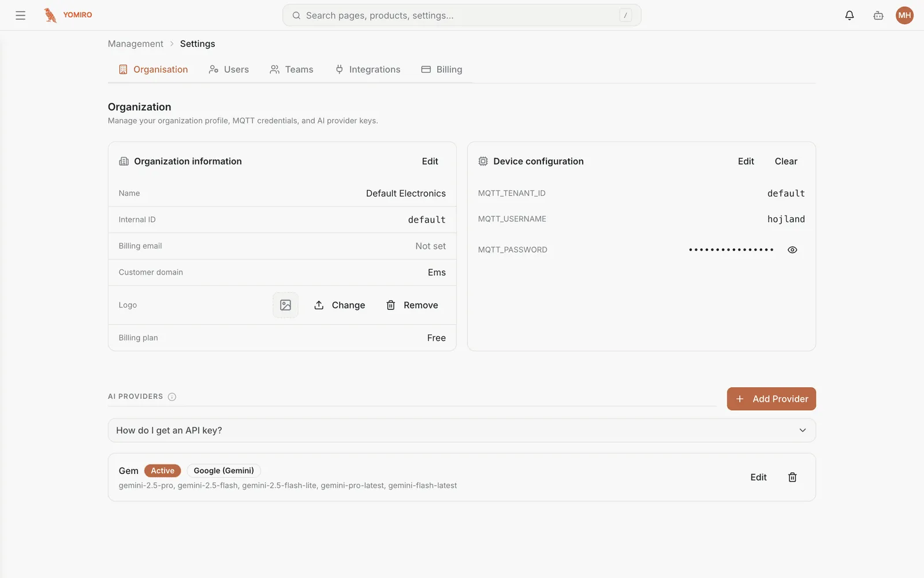
Task: Go to Management breadcrumb
Action: click(x=136, y=44)
